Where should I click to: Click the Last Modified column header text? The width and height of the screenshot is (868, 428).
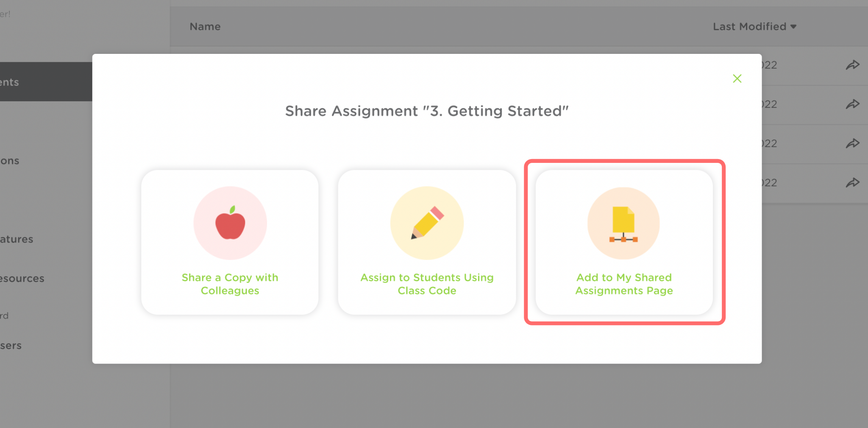[x=749, y=27]
